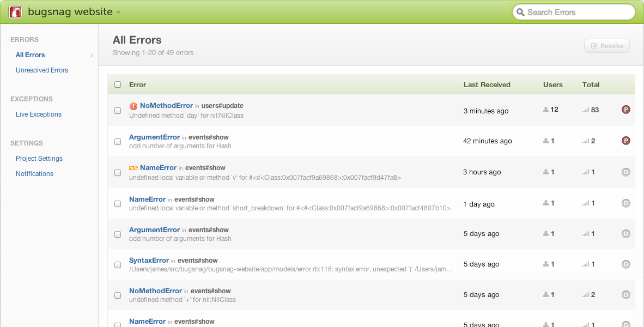Viewport: 644px width, 327px height.
Task: Click user icon on 3 hours ago row
Action: pos(546,172)
